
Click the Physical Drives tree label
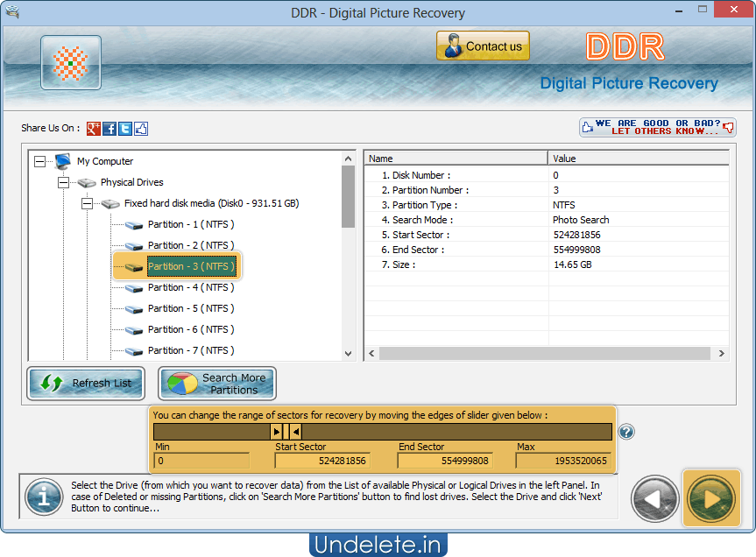pyautogui.click(x=132, y=183)
